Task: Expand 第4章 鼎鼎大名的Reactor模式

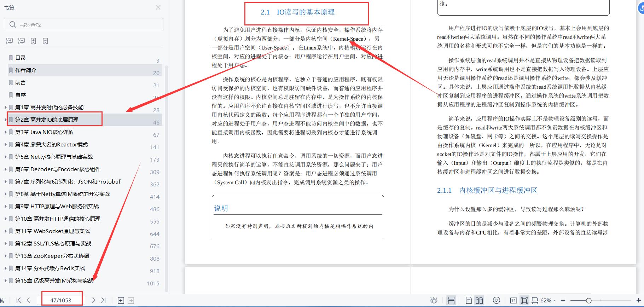Action: tap(5, 144)
